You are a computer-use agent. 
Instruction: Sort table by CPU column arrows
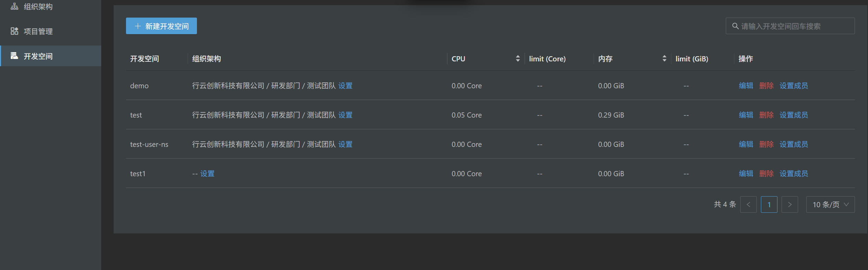point(517,59)
